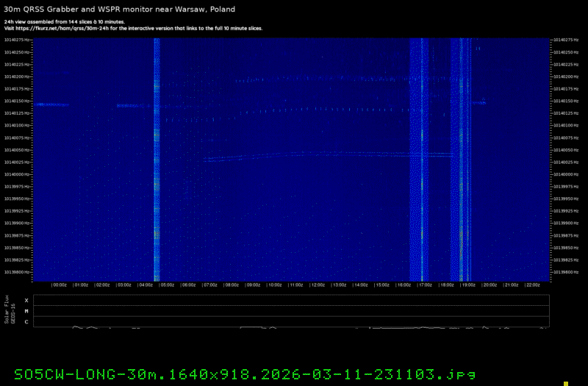
Task: Click the 00:00z time axis marker
Action: coord(60,285)
